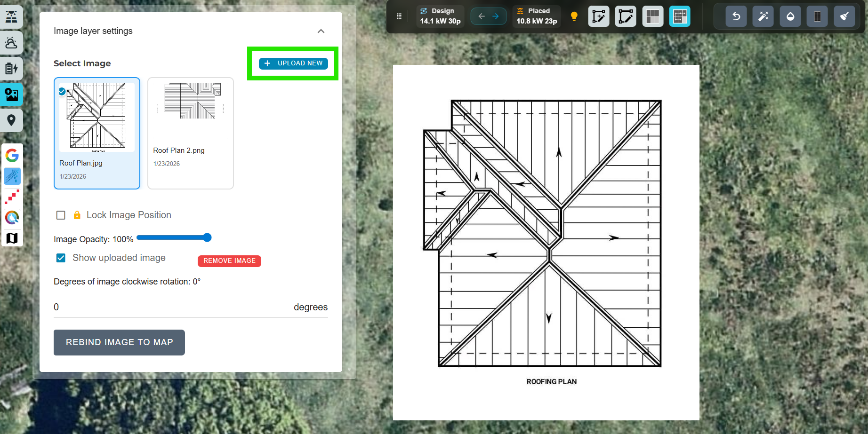
Task: Click the Image Opacity slider handle
Action: (207, 238)
